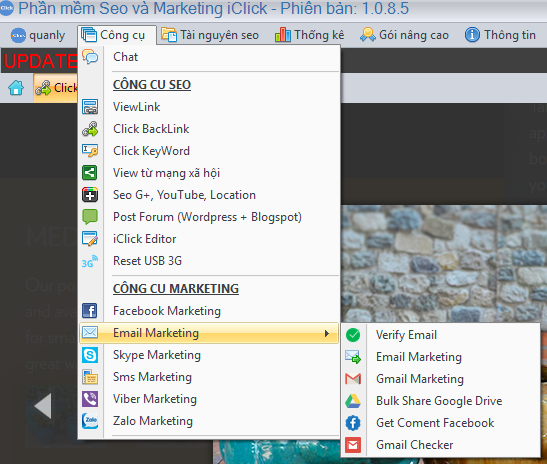547x464 pixels.
Task: Click the Chat speech-bubble icon
Action: click(90, 57)
